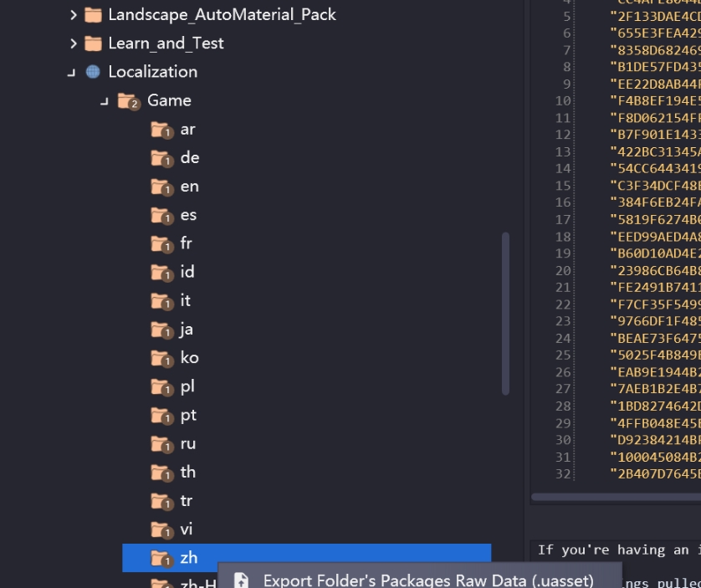Select the de language folder

coord(190,158)
